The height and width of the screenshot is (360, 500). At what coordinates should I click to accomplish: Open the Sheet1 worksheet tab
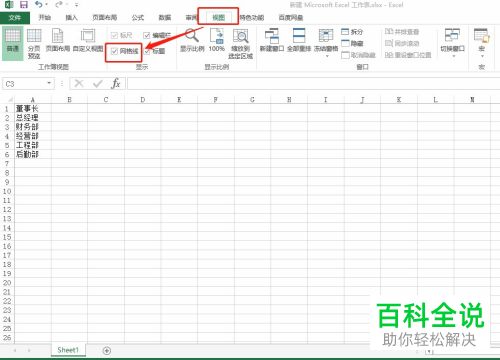pyautogui.click(x=68, y=350)
